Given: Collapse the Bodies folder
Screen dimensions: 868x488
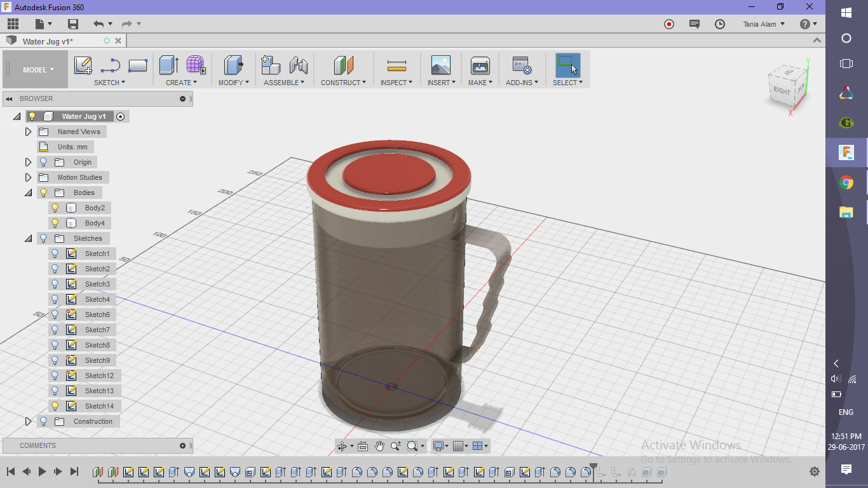Looking at the screenshot, I should (28, 193).
